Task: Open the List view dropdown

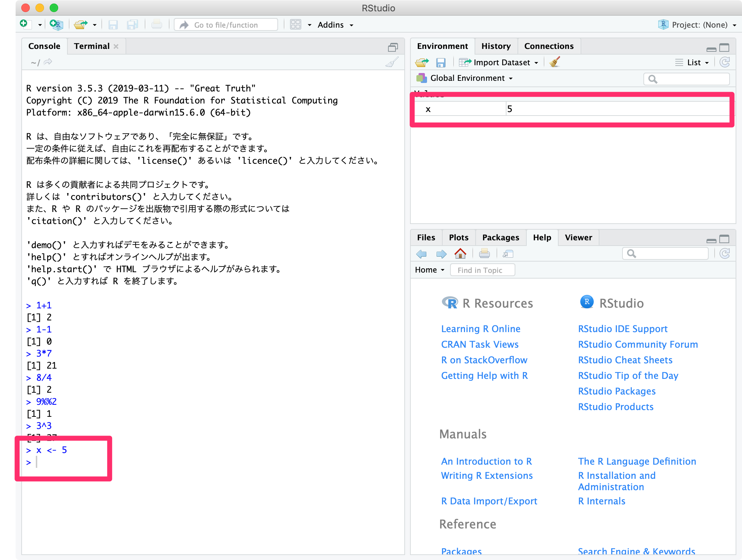Action: point(692,62)
